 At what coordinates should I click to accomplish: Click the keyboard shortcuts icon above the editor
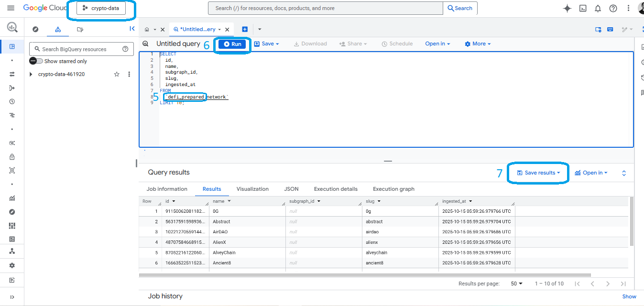610,29
